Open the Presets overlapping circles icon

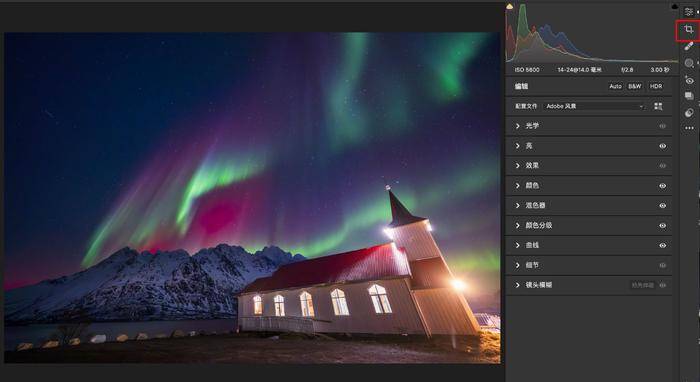[x=689, y=112]
